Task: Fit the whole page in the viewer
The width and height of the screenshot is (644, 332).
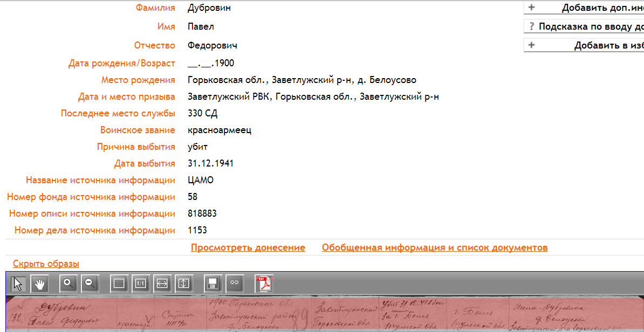Action: 119,283
